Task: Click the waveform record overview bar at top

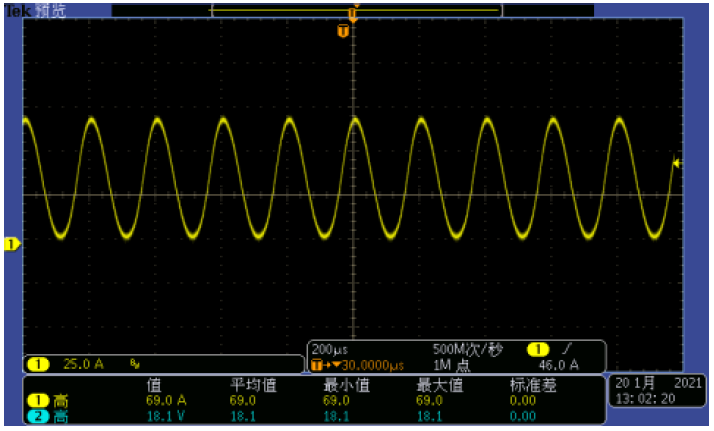Action: pos(356,10)
